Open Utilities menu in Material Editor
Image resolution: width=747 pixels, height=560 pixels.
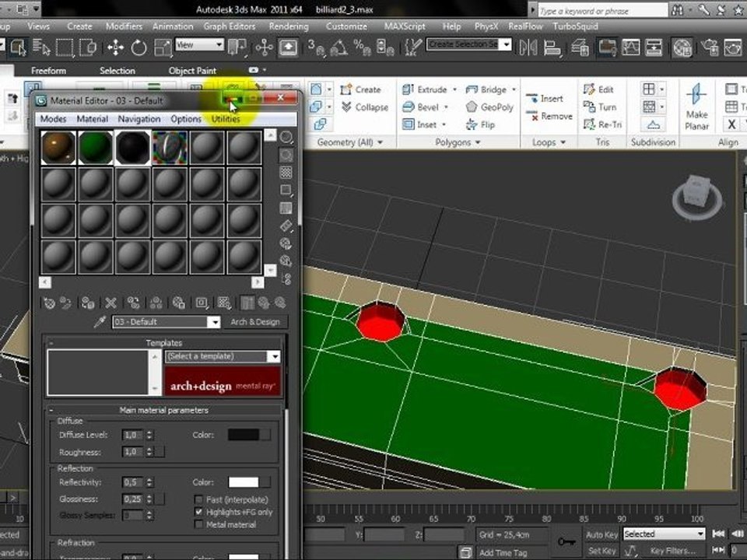[x=226, y=118]
